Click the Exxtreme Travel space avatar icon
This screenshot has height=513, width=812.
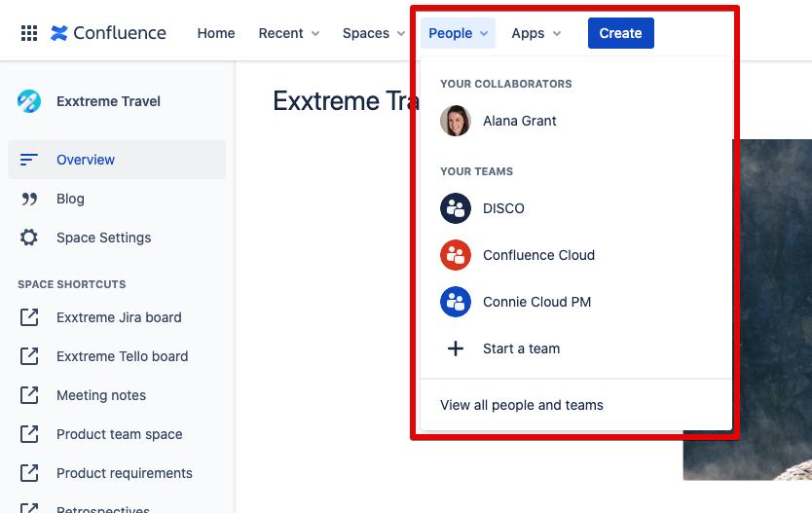point(29,101)
